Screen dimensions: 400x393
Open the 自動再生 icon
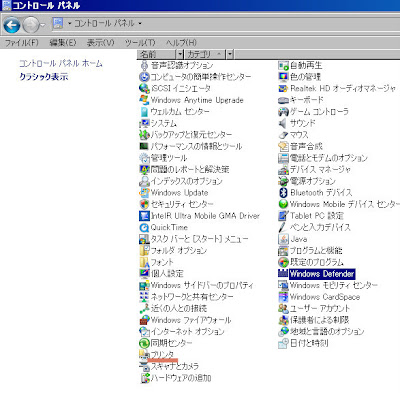click(283, 65)
